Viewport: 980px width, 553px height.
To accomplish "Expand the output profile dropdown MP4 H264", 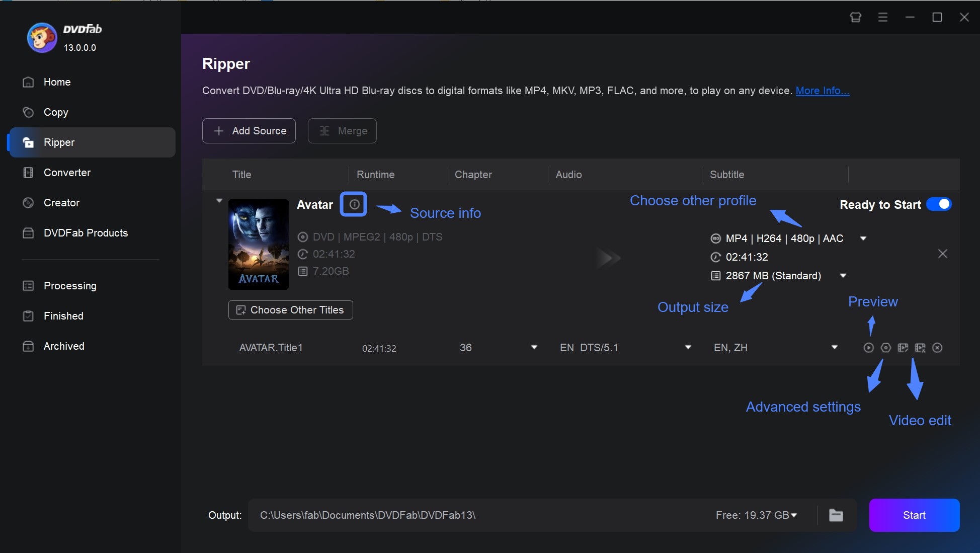I will (864, 238).
